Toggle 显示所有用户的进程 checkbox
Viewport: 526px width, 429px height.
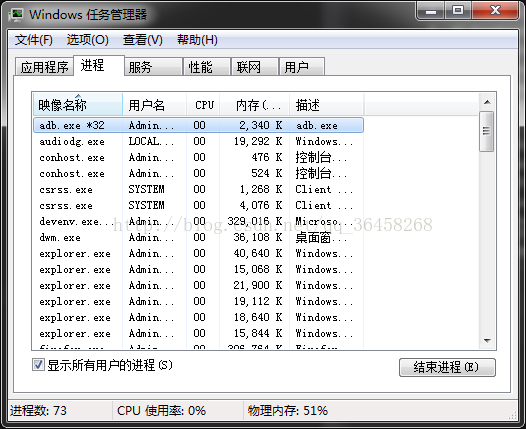tap(38, 365)
